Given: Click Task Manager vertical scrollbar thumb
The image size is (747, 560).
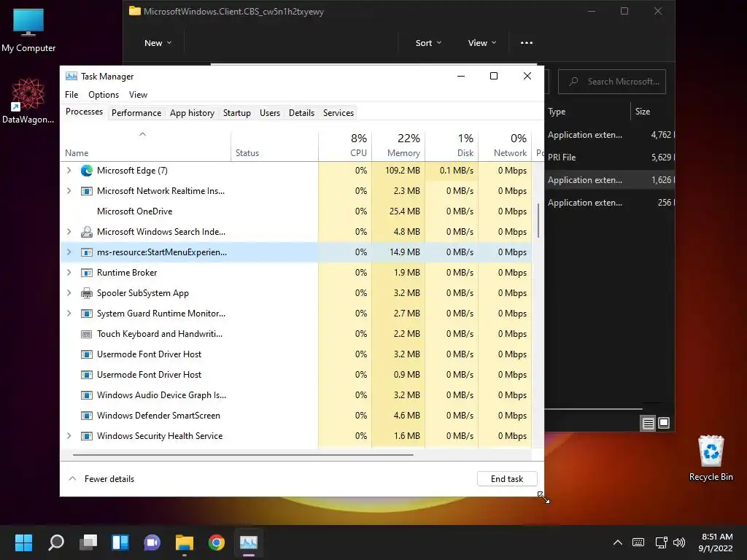Looking at the screenshot, I should point(538,220).
